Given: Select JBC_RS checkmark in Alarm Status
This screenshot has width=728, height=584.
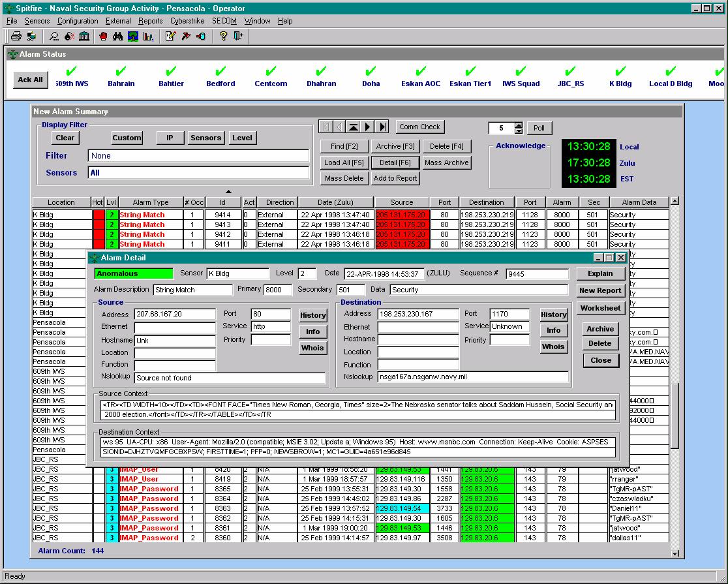Looking at the screenshot, I should coord(571,71).
